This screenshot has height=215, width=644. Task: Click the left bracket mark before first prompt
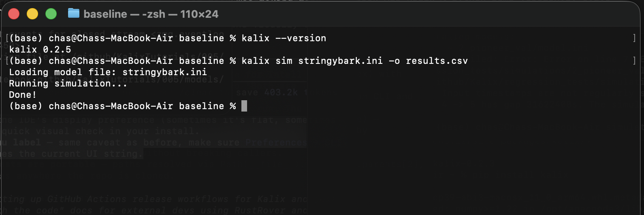[x=7, y=38]
